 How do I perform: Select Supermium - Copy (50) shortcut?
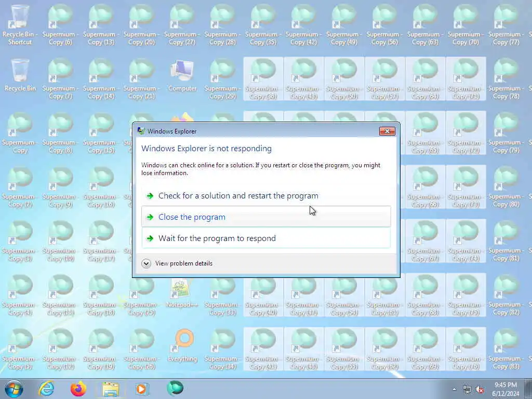344,79
